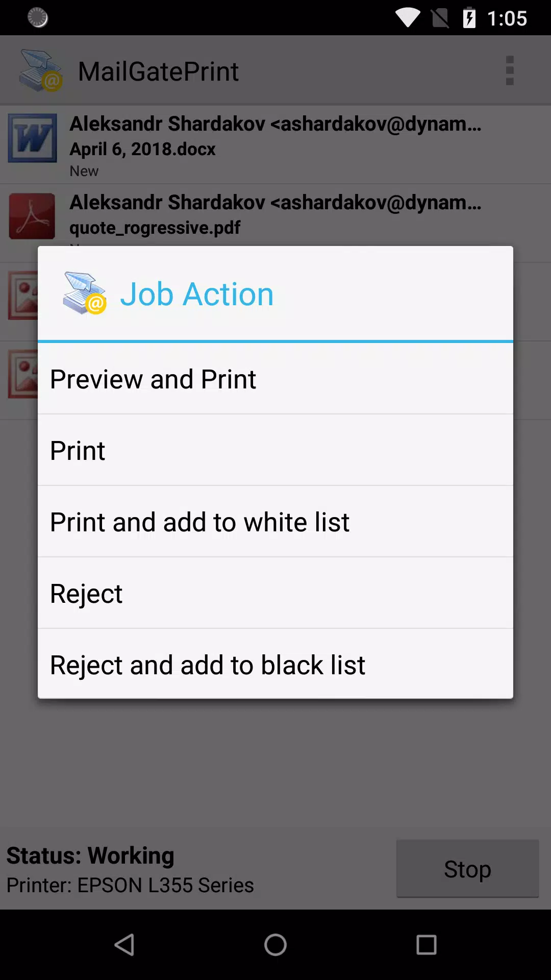
Task: Tap the Stop button
Action: pos(467,868)
